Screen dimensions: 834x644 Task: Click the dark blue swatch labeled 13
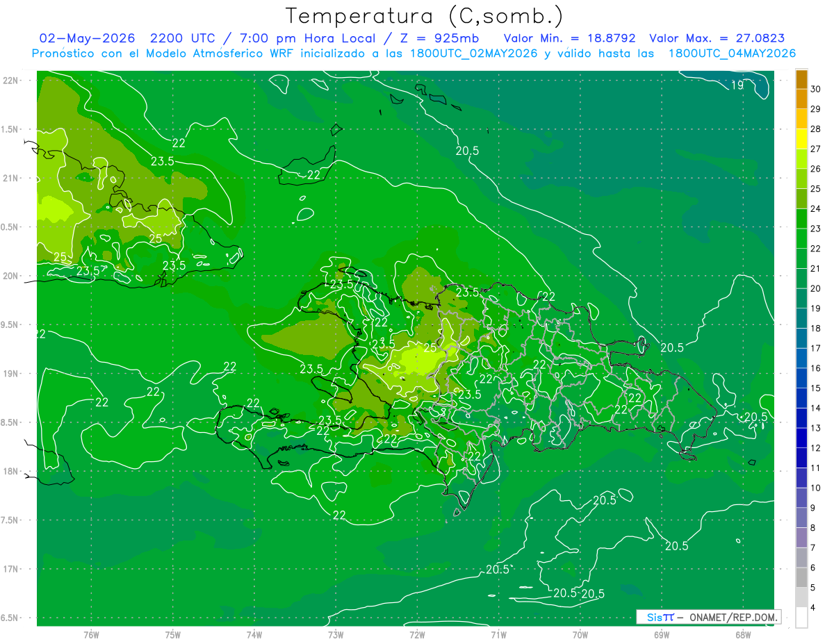[x=801, y=418]
